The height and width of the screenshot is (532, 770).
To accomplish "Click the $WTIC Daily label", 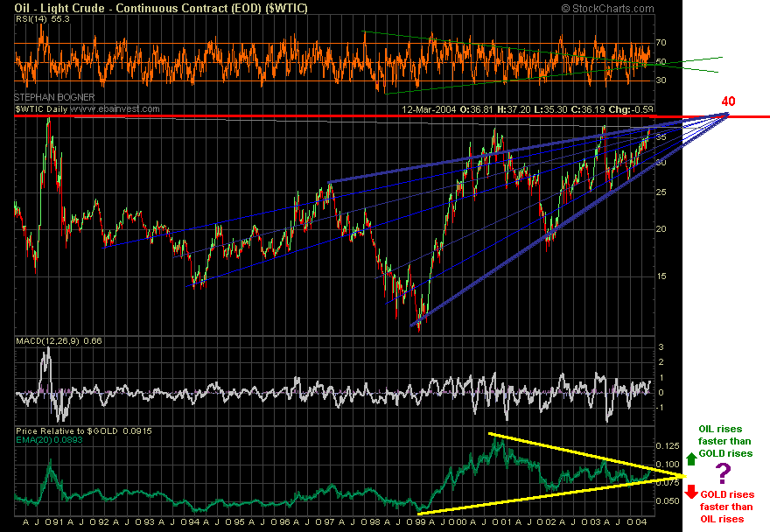I will pyautogui.click(x=41, y=109).
